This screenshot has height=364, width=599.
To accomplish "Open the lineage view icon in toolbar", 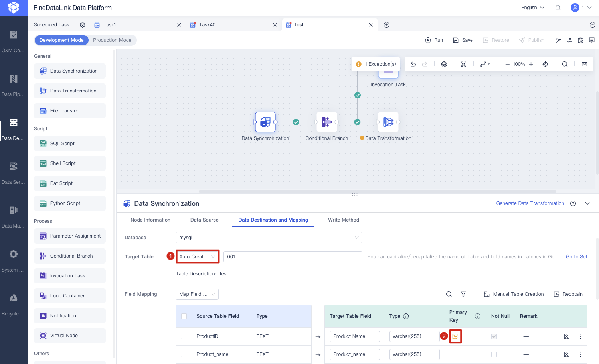I will pyautogui.click(x=558, y=40).
